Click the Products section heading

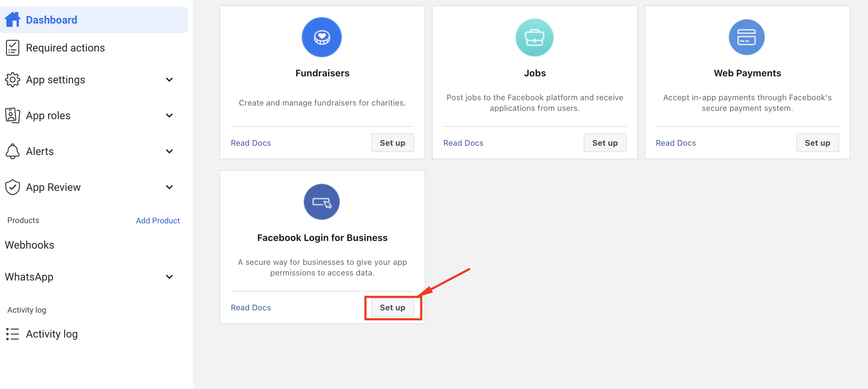pyautogui.click(x=23, y=220)
